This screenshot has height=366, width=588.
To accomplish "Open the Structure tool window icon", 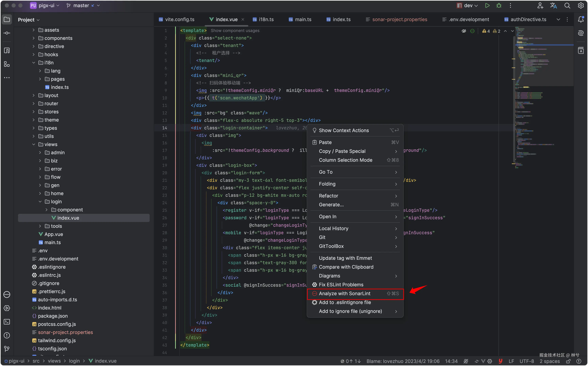I will pyautogui.click(x=7, y=64).
